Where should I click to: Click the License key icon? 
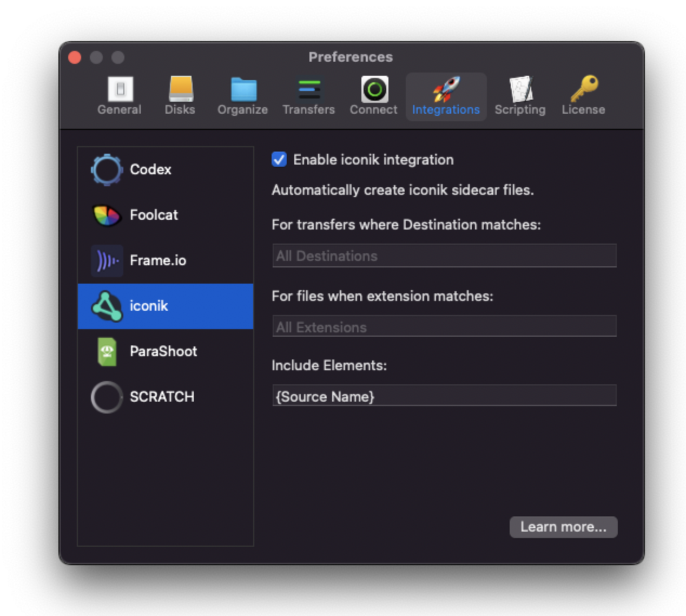click(584, 89)
